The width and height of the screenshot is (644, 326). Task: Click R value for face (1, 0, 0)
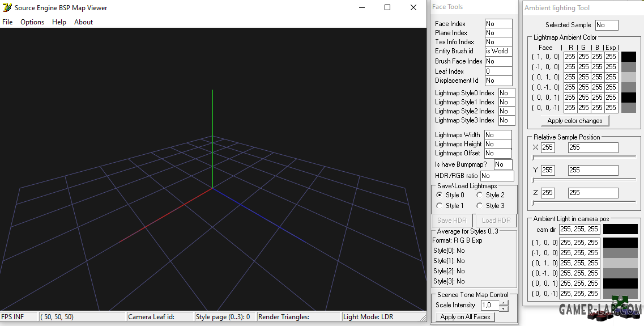pos(570,57)
